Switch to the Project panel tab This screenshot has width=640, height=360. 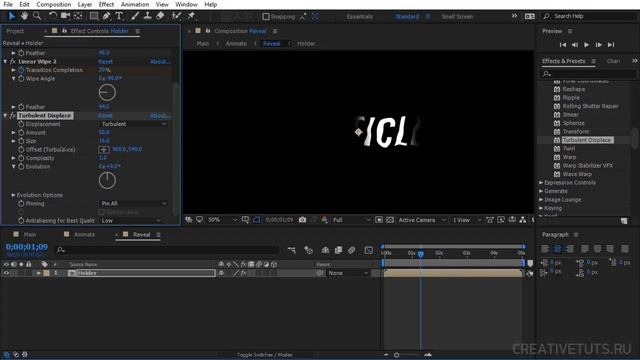tap(15, 31)
